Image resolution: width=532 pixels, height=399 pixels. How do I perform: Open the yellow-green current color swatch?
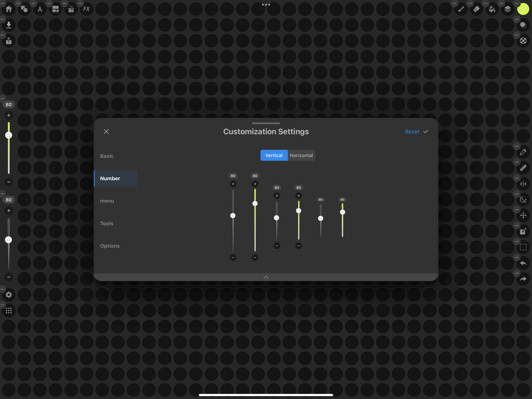click(523, 9)
